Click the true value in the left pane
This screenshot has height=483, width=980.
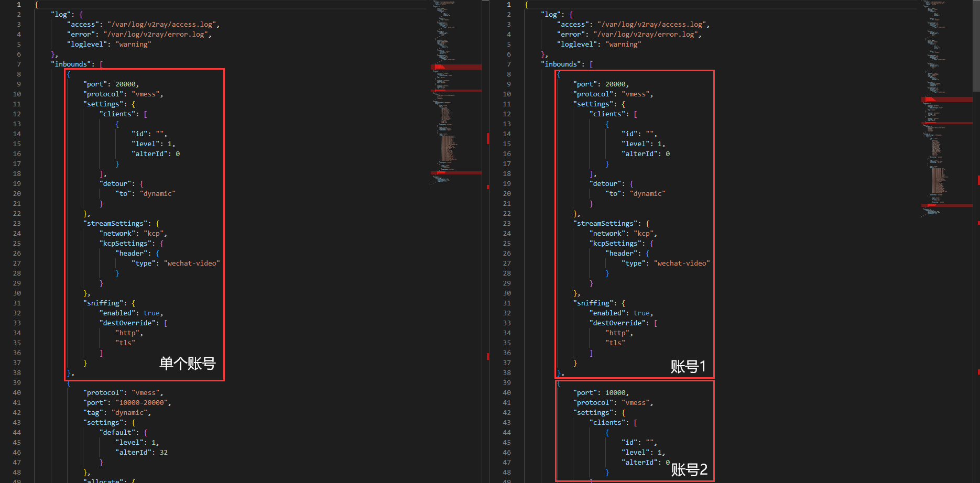coord(151,313)
